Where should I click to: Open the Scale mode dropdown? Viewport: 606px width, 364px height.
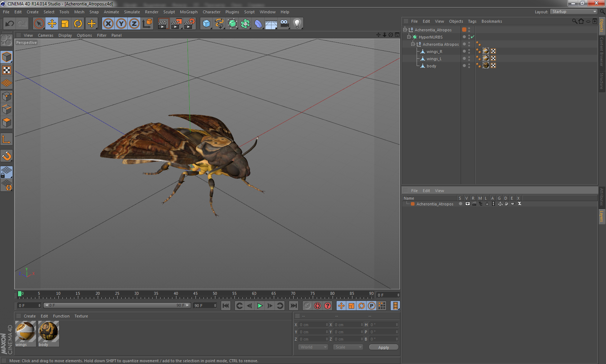pos(348,347)
